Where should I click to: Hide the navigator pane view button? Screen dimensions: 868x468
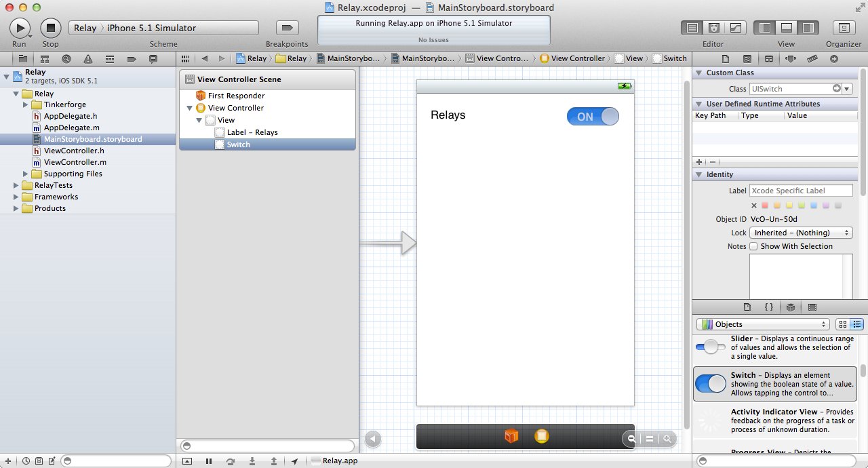(x=766, y=28)
